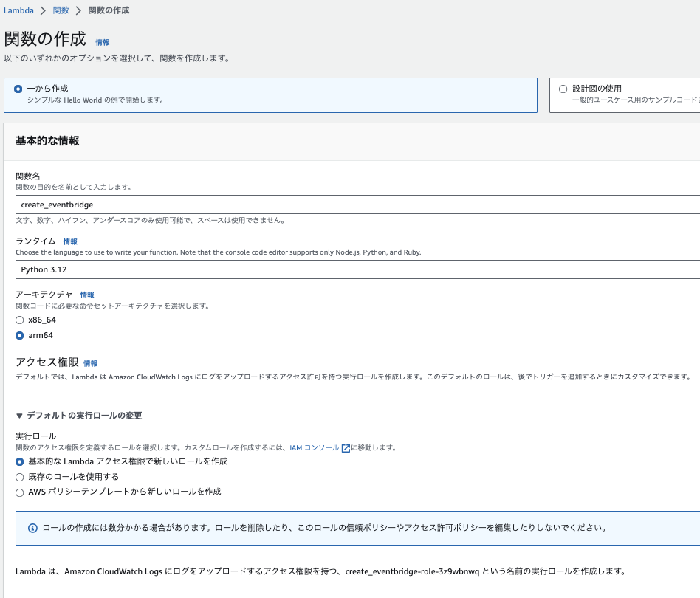Open the 情報 link beside 関数の作成 heading
Image resolution: width=700 pixels, height=598 pixels.
pos(103,43)
